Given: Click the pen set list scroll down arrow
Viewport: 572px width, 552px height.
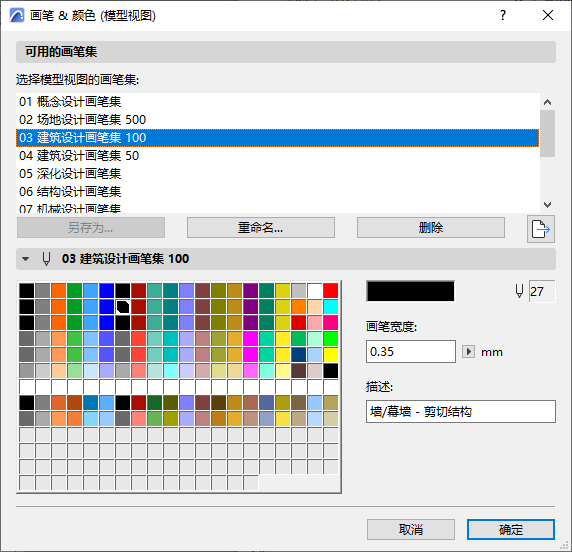Looking at the screenshot, I should pyautogui.click(x=547, y=205).
